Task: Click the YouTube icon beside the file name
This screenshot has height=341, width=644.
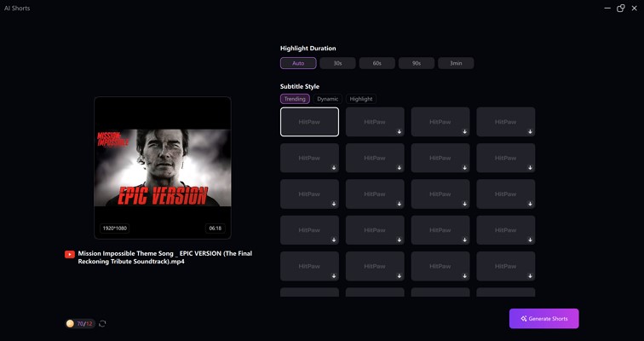Action: (69, 255)
